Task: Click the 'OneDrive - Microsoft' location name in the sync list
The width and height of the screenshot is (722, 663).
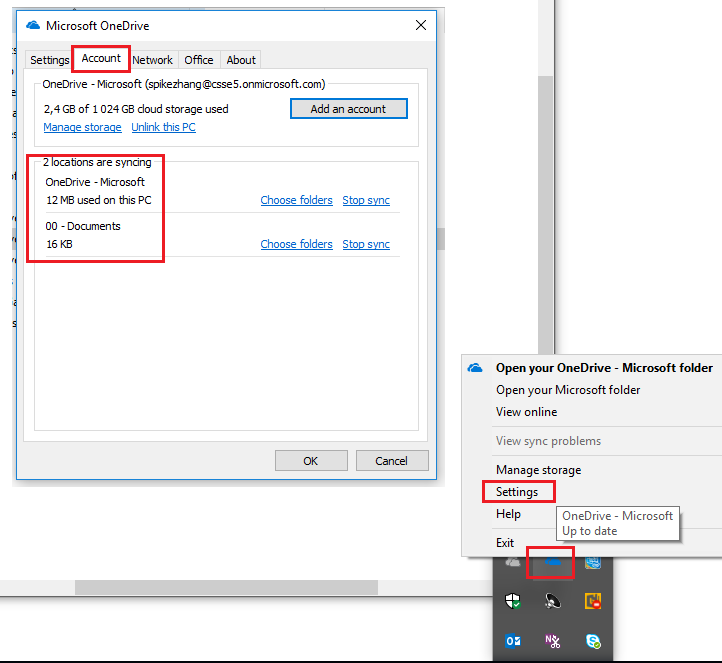Action: tap(95, 182)
